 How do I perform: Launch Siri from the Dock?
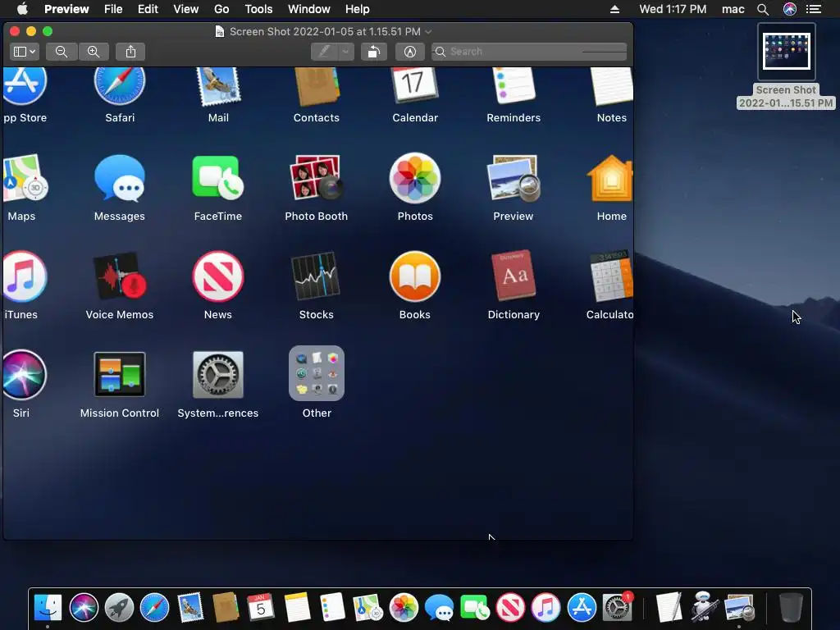(x=84, y=608)
